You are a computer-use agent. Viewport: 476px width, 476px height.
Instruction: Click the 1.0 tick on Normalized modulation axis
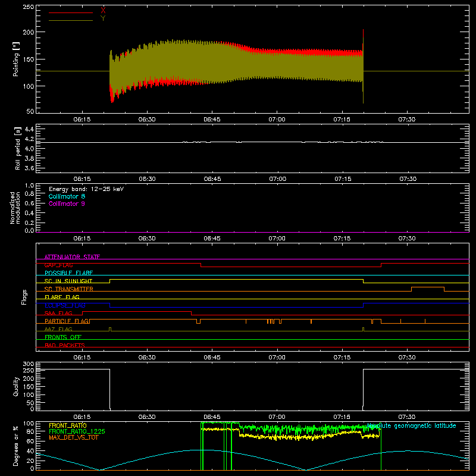(29, 186)
